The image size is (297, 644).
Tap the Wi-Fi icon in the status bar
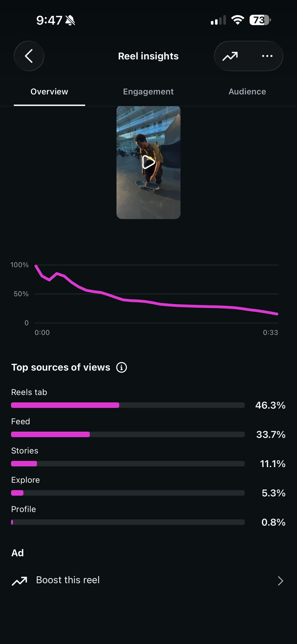click(x=238, y=20)
